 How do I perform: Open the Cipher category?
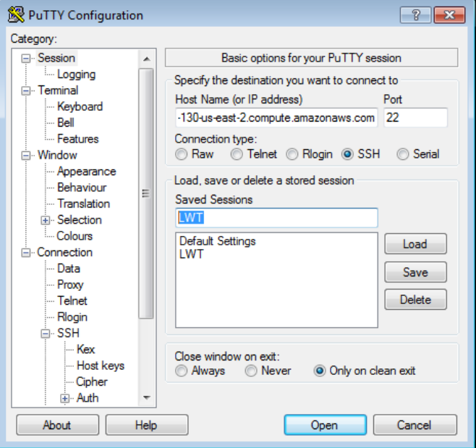tap(92, 382)
